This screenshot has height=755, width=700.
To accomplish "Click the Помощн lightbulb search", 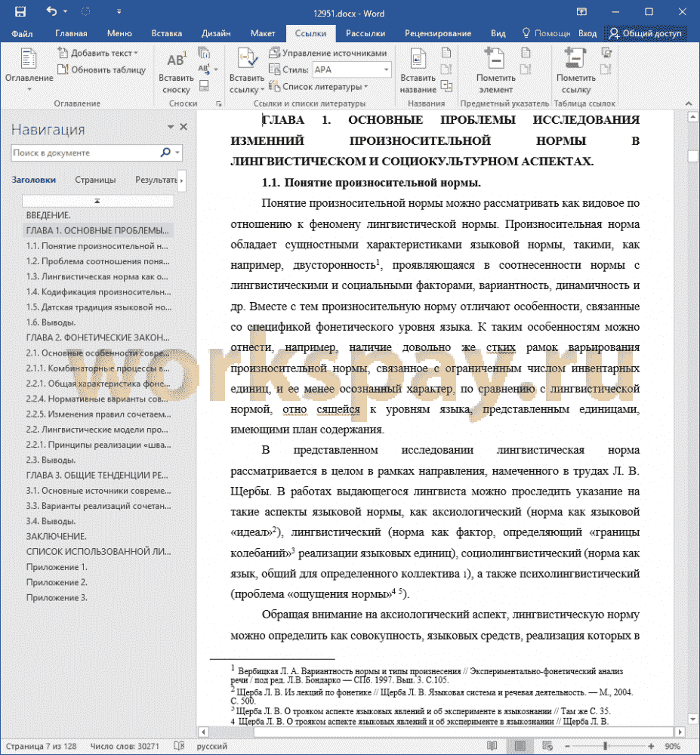I will coord(547,33).
